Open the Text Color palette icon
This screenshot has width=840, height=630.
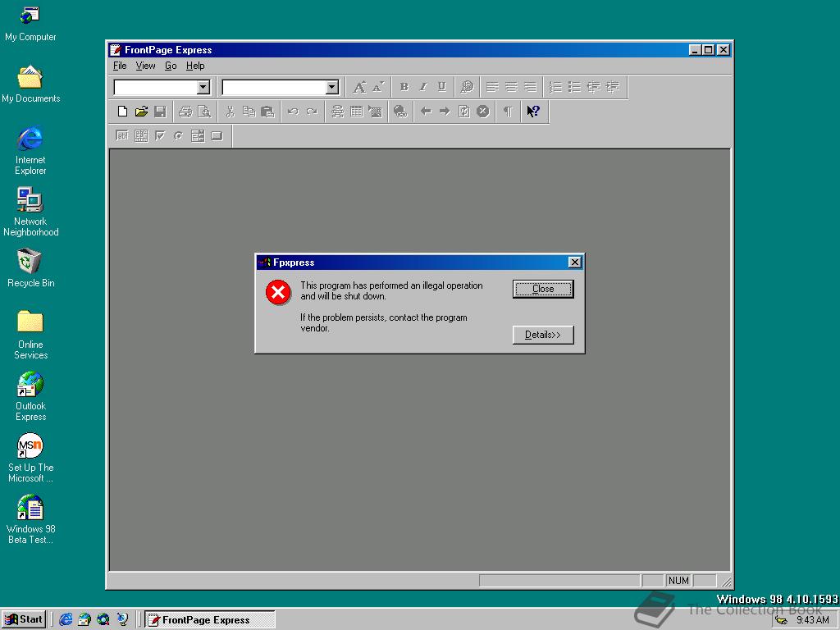pos(467,87)
